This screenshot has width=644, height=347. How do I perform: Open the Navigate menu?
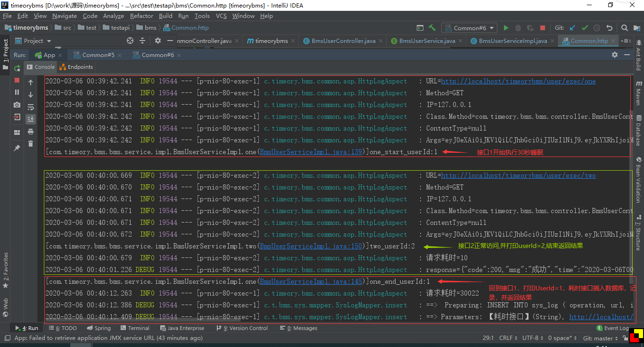[65, 16]
